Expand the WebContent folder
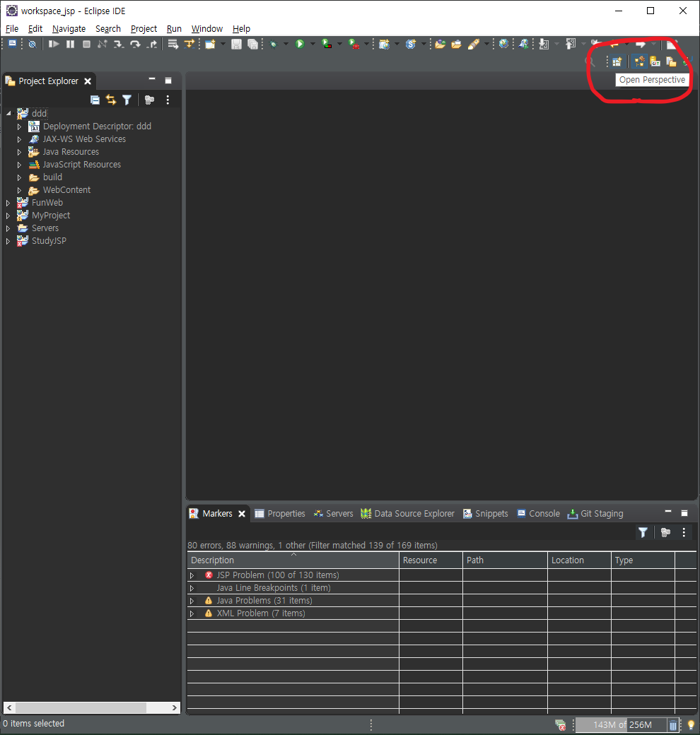700x735 pixels. click(19, 190)
